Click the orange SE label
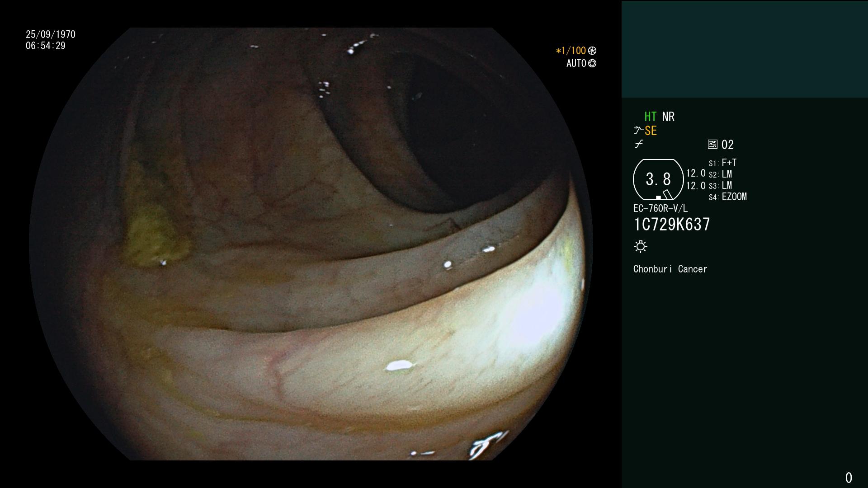 coord(651,131)
